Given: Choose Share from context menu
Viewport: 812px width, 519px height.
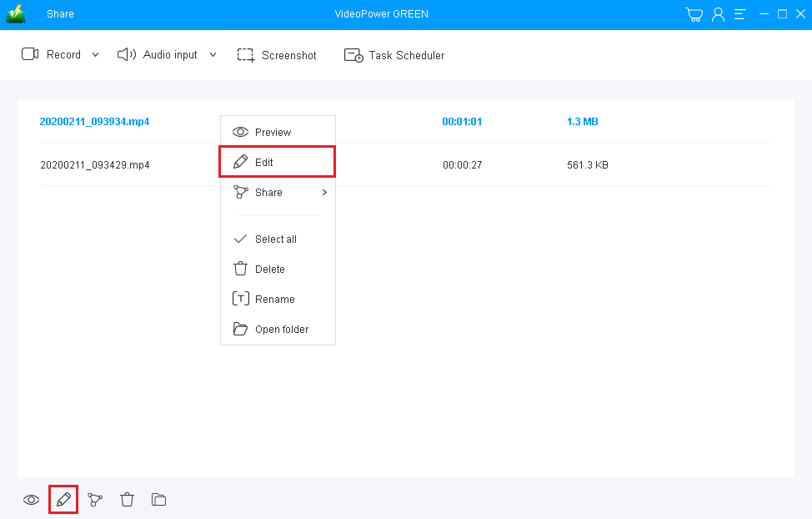Looking at the screenshot, I should coord(278,193).
